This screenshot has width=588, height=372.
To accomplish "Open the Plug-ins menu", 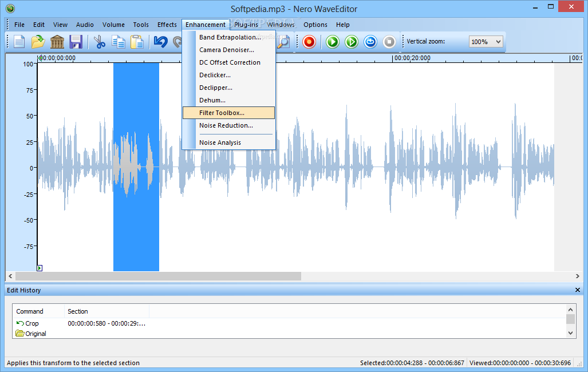I will [246, 25].
